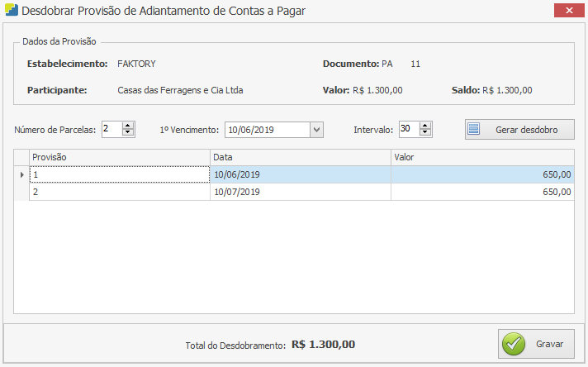The image size is (588, 367).
Task: Select row indicator arrow for first provision
Action: pos(21,175)
